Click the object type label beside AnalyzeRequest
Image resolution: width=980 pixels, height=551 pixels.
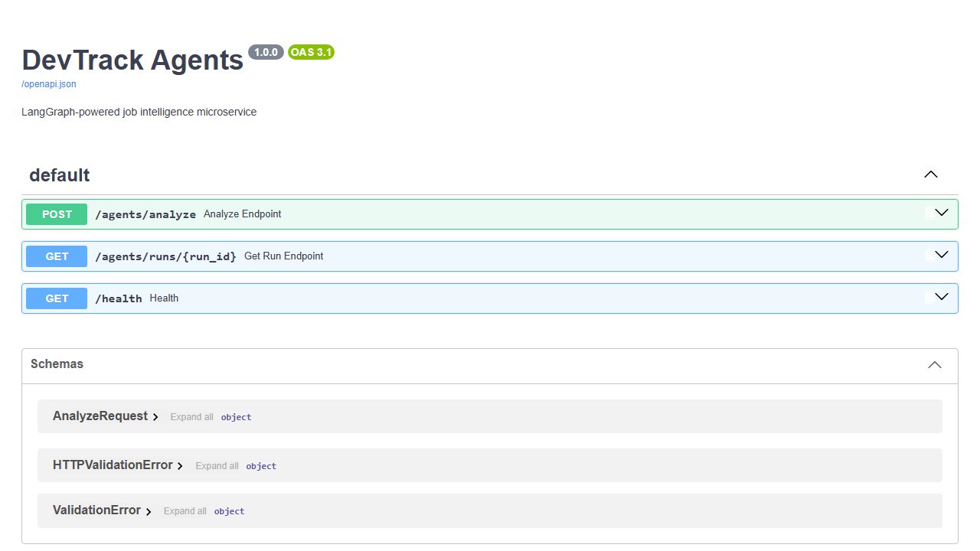(x=236, y=417)
